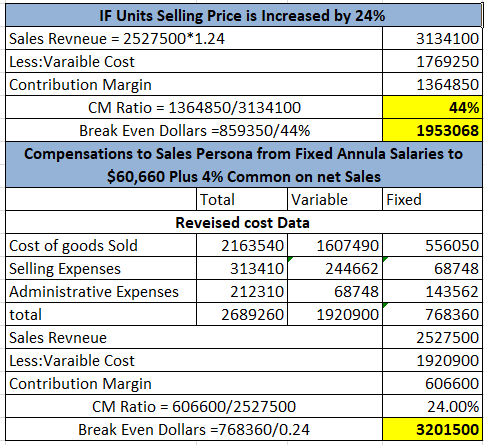484x445 pixels.
Task: Click Cost of goods Sold total 2163540
Action: [242, 245]
